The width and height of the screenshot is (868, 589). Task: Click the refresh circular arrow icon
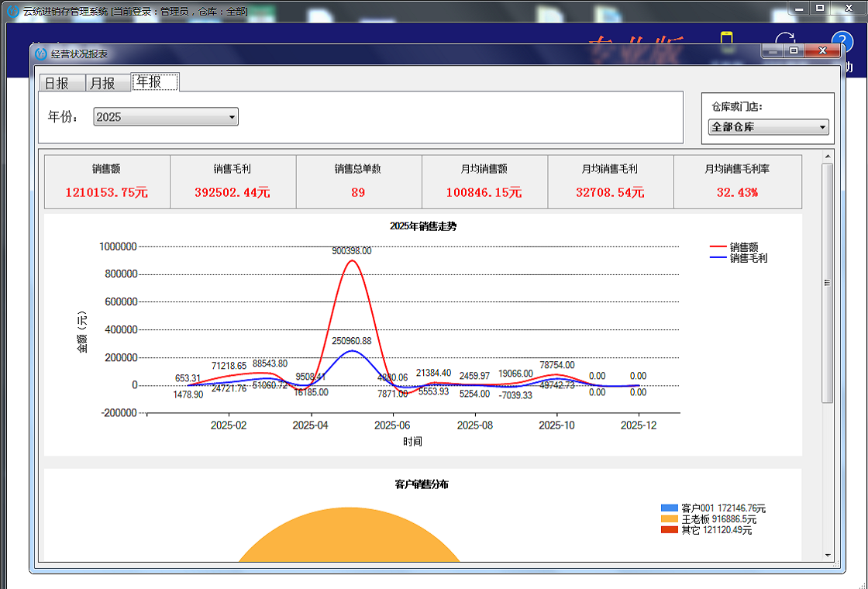point(785,43)
